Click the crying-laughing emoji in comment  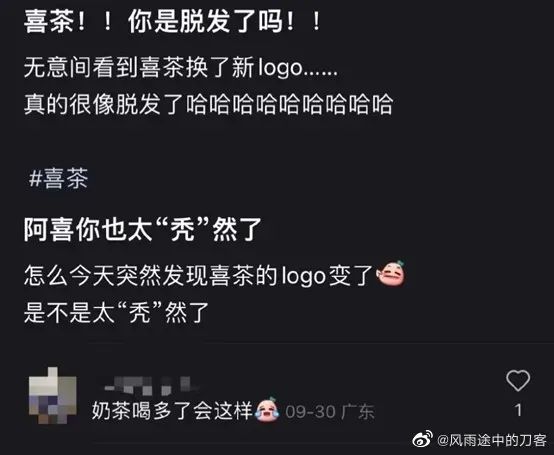click(x=267, y=409)
